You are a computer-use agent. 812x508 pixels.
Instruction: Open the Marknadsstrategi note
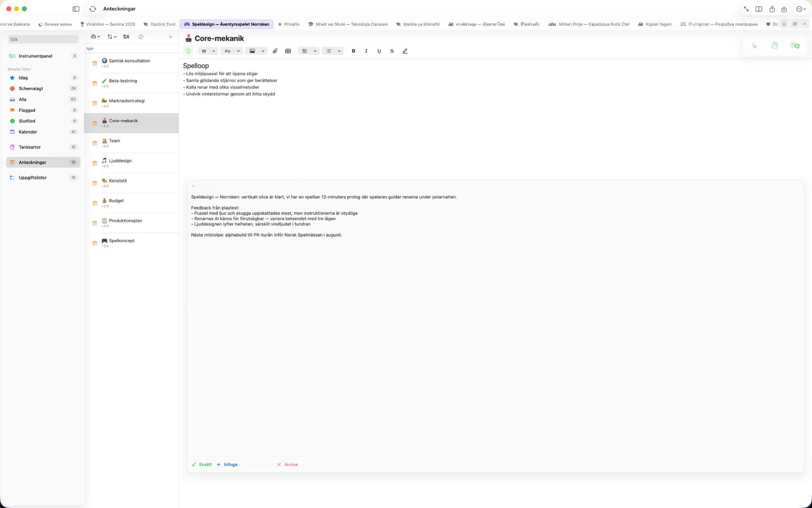tap(131, 103)
